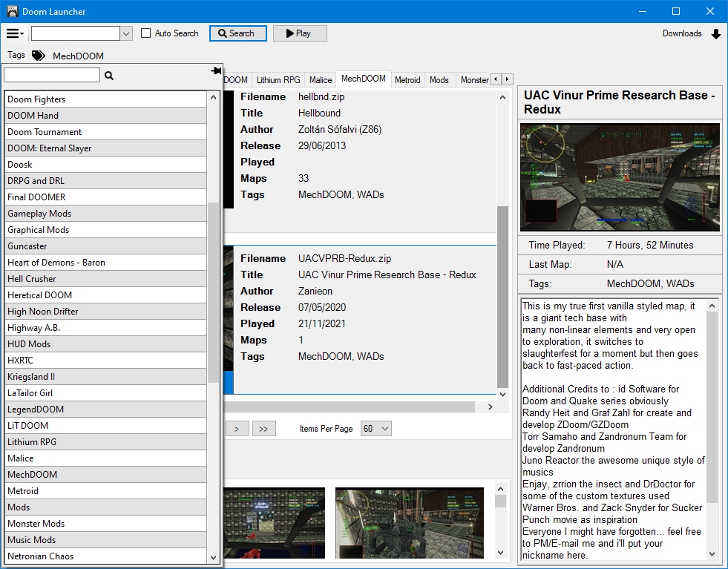Click the magnifier icon in tag panel
728x569 pixels.
click(109, 76)
